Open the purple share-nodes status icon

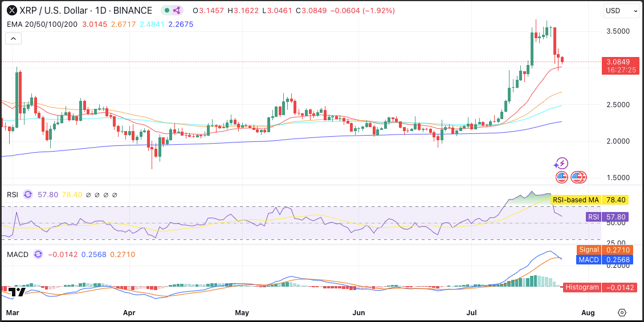177,10
